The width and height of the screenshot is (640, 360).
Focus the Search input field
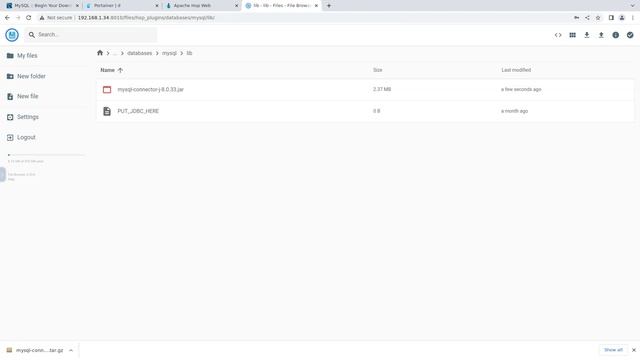pos(91,35)
